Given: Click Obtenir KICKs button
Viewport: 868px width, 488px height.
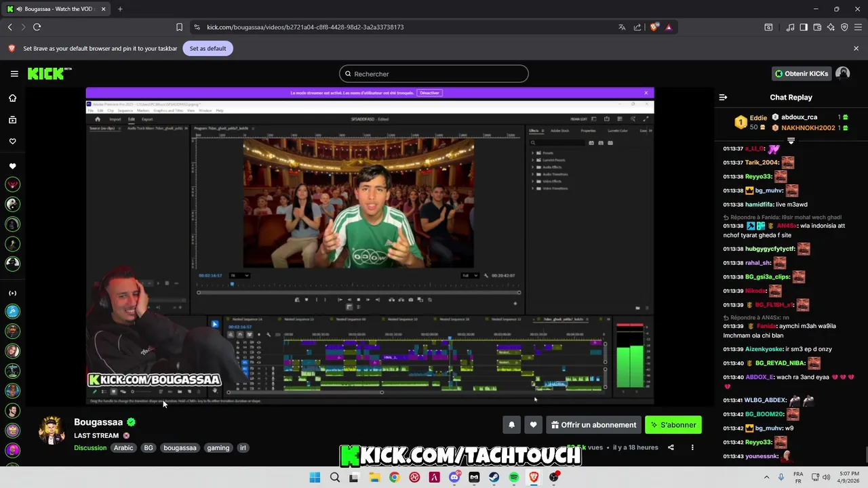Looking at the screenshot, I should click(x=802, y=73).
